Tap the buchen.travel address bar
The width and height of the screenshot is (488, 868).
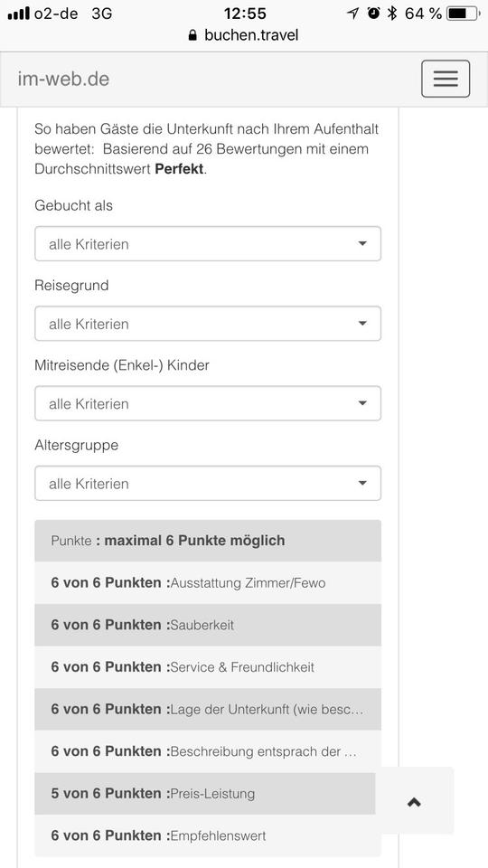(x=243, y=35)
